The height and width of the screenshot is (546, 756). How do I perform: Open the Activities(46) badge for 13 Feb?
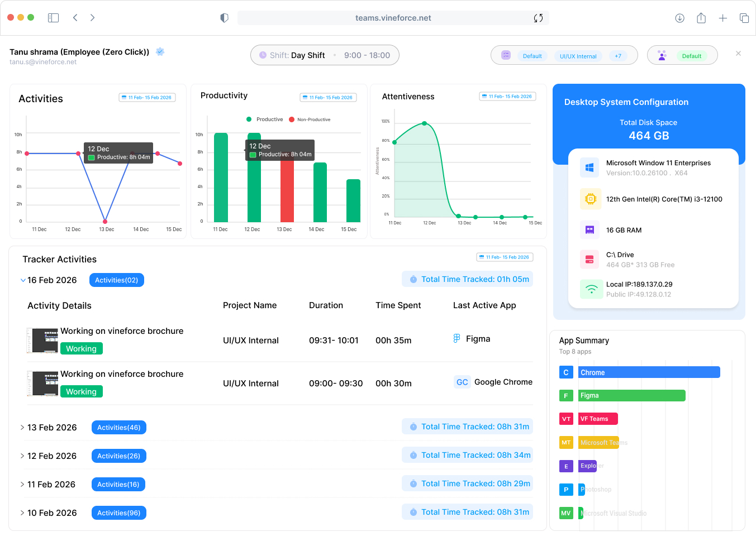(x=118, y=427)
